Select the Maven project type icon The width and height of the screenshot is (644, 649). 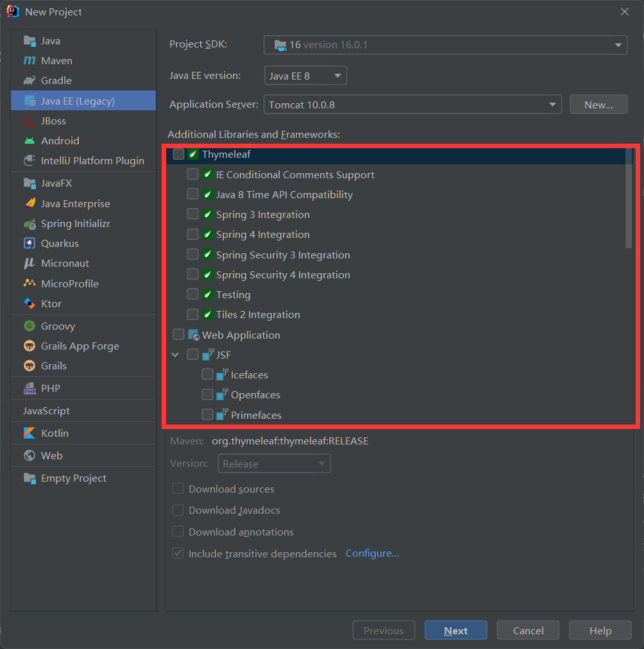(30, 60)
